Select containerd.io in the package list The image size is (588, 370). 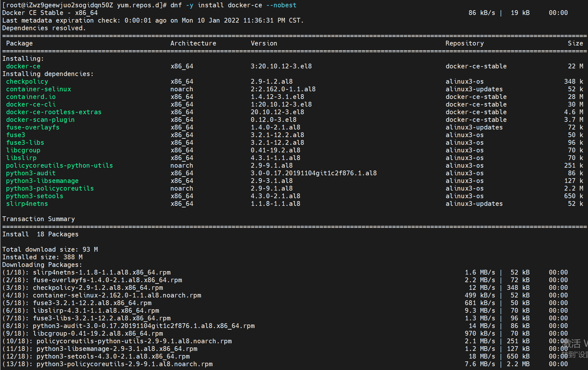31,97
